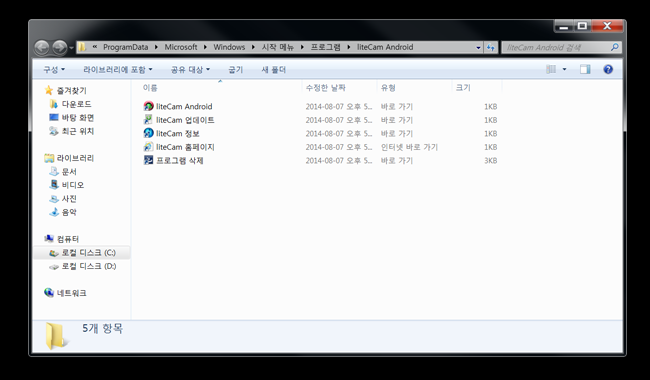
Task: Open address bar history dropdown arrow
Action: pyautogui.click(x=478, y=47)
